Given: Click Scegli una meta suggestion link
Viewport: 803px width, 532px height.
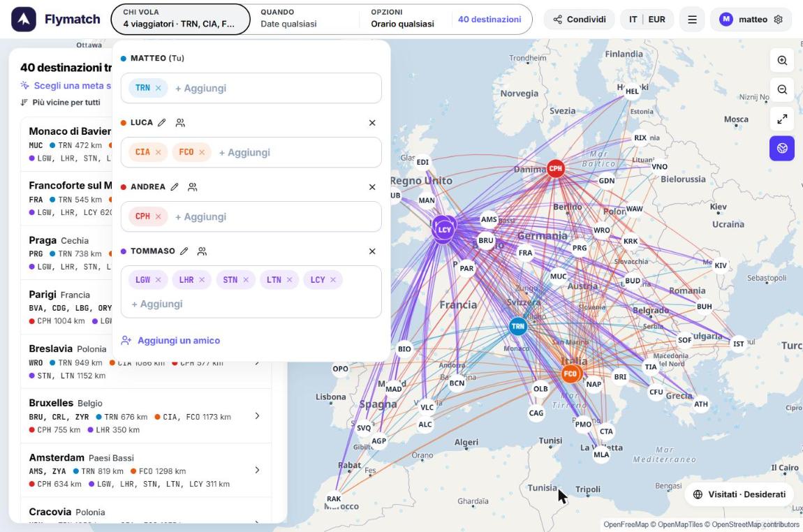Looking at the screenshot, I should [x=66, y=85].
